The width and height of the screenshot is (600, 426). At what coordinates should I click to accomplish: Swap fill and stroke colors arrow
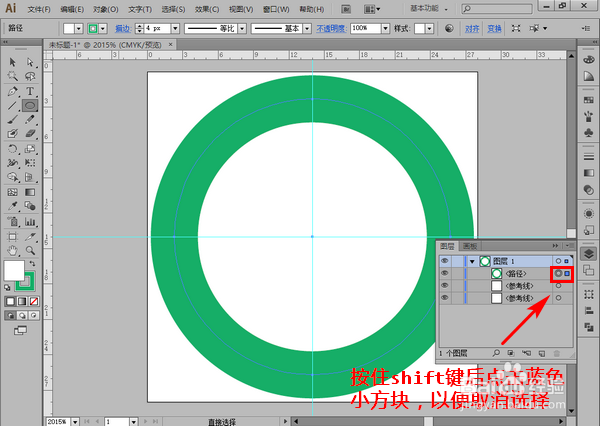(33, 264)
